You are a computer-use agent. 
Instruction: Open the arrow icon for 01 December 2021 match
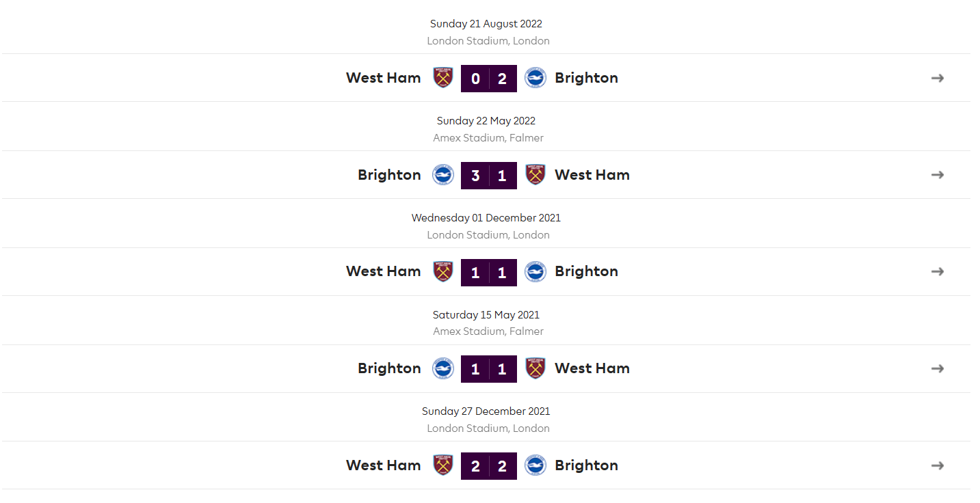click(x=938, y=271)
